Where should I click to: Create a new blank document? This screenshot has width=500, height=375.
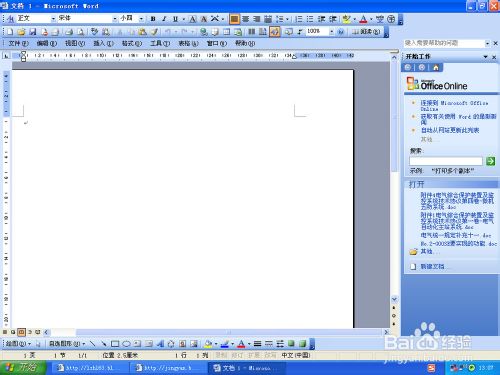click(x=10, y=32)
